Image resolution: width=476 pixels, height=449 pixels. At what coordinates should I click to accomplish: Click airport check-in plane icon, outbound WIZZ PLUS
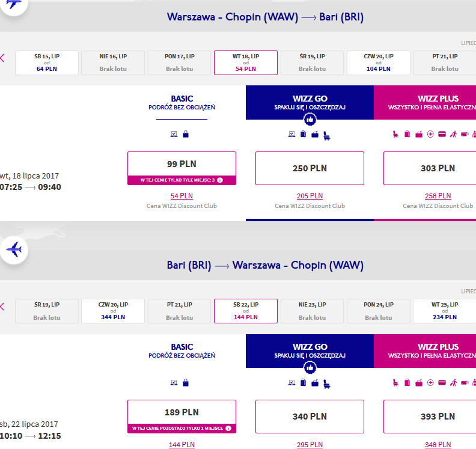pyautogui.click(x=430, y=134)
